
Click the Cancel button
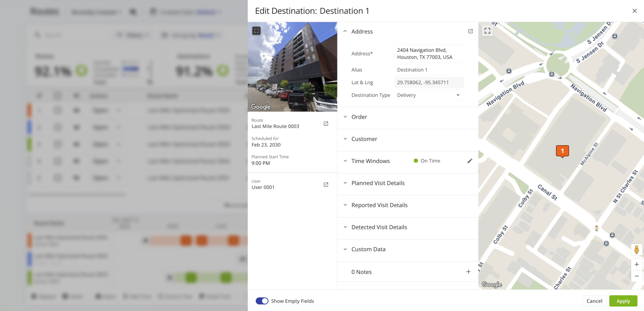(594, 301)
